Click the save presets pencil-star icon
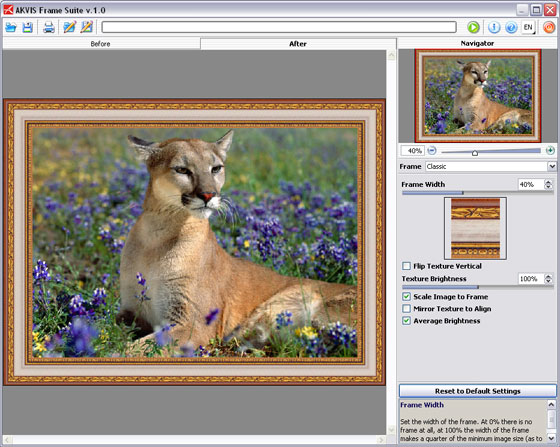This screenshot has height=447, width=560. tap(87, 27)
